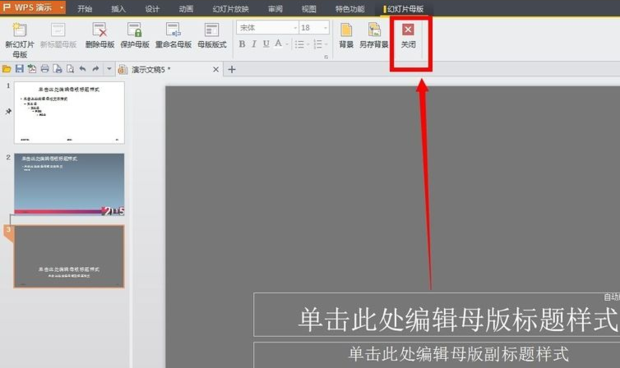Click the 背景 background icon
This screenshot has width=620, height=368.
[346, 30]
